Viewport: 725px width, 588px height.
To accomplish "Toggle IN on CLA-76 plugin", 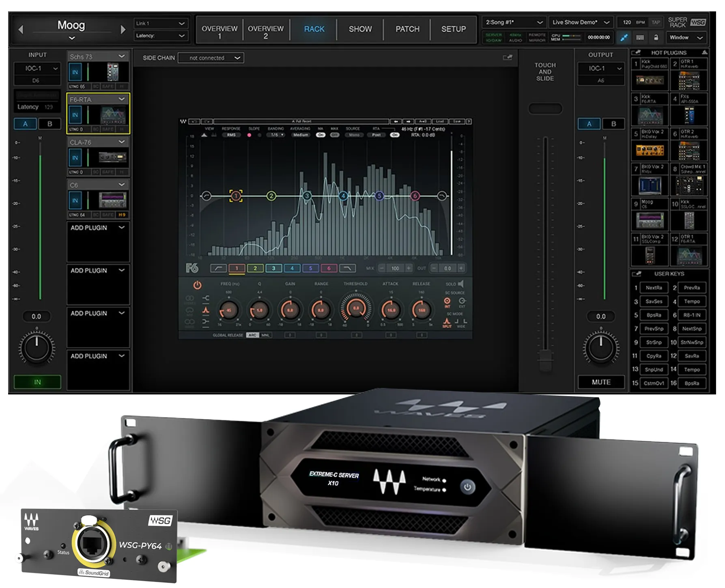I will click(75, 157).
